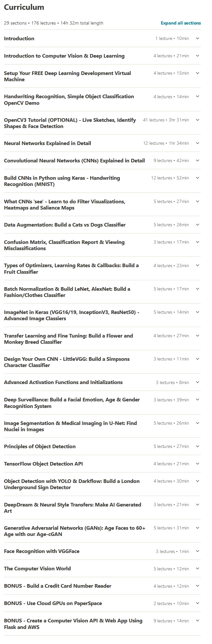Select Object Detection with YOLO & Darkflow

point(72,484)
